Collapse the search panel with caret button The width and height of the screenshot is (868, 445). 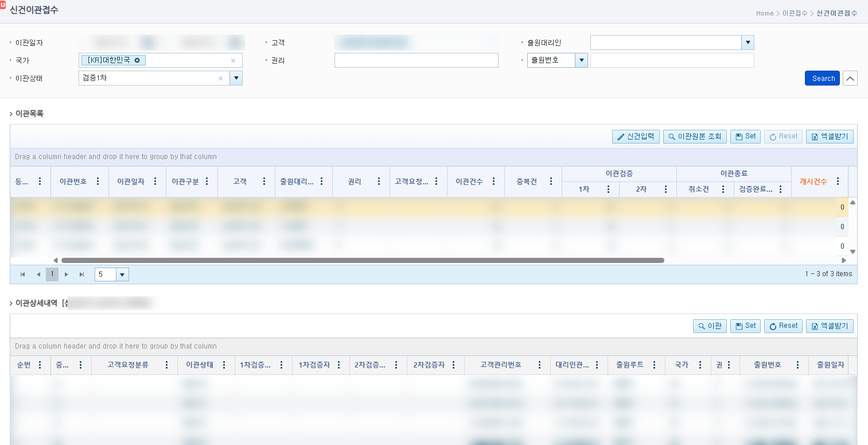pos(850,79)
